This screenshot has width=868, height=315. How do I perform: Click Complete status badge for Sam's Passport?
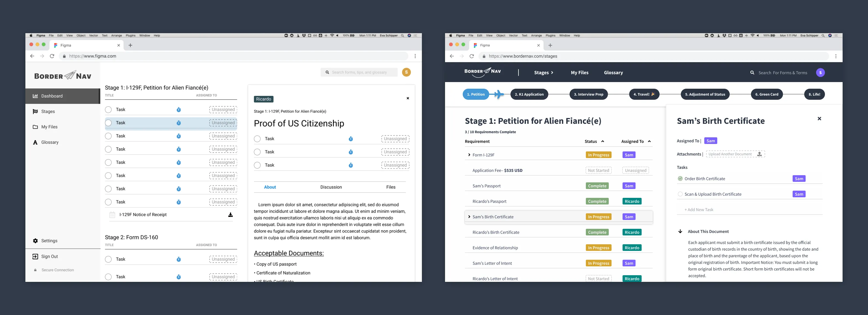click(597, 186)
